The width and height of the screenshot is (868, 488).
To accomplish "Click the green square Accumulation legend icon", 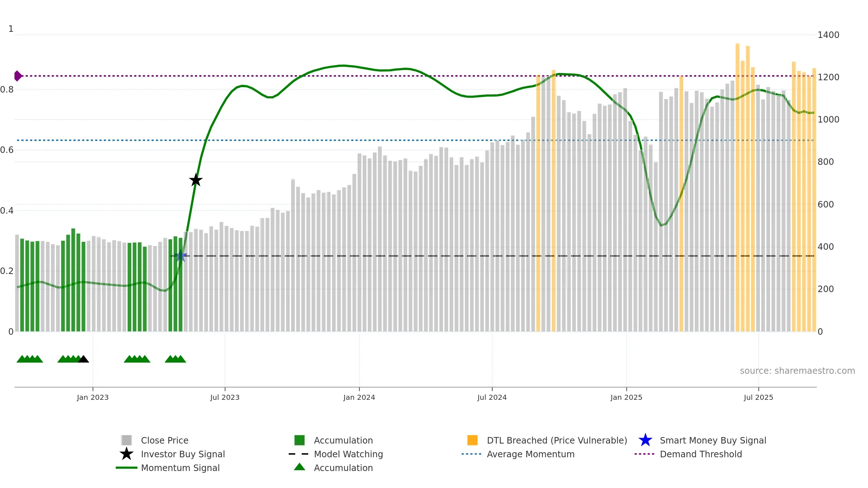I will point(299,440).
